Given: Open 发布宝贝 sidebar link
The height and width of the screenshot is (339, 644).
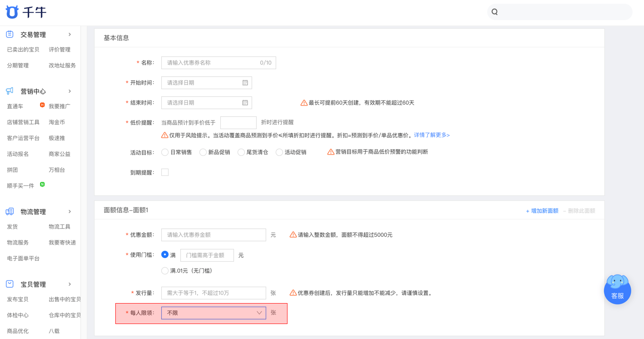Looking at the screenshot, I should pos(18,299).
